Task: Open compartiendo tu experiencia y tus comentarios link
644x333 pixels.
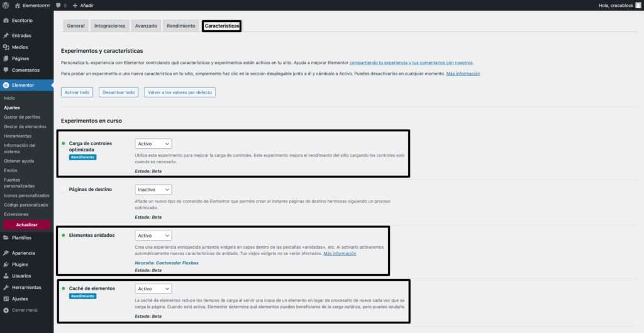Action: pyautogui.click(x=411, y=63)
